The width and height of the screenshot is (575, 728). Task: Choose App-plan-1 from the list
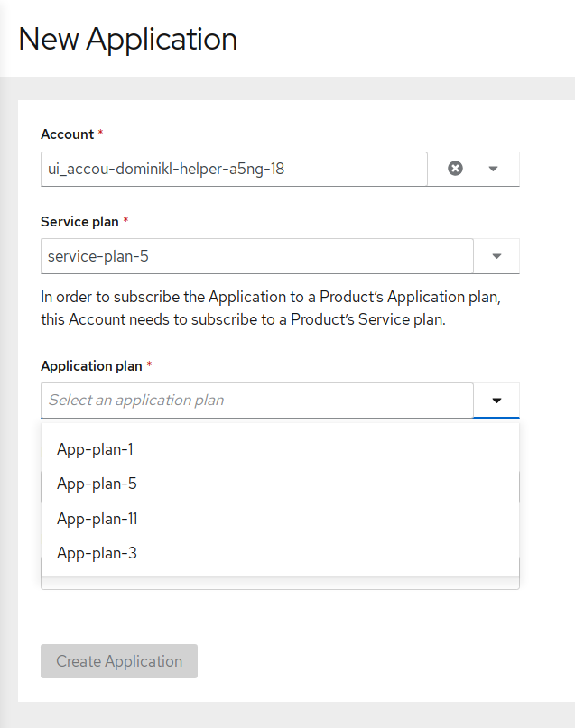coord(95,449)
